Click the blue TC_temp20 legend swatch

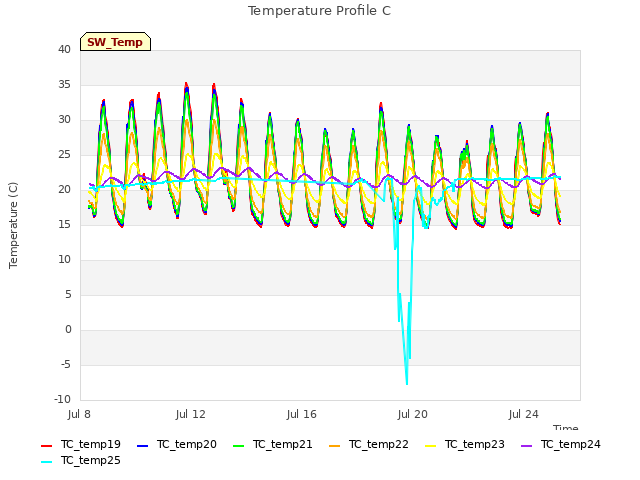pos(142,446)
